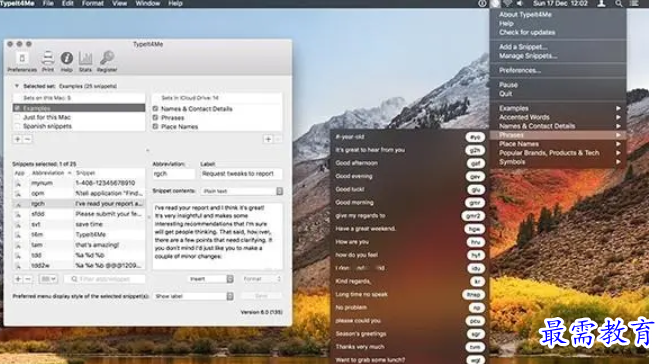Select Good afternoon phrase in submenu
Viewport: 663px width, 364px height.
(356, 163)
